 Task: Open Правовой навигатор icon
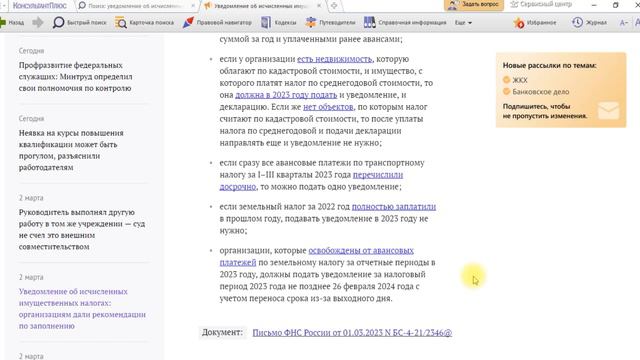click(x=188, y=22)
